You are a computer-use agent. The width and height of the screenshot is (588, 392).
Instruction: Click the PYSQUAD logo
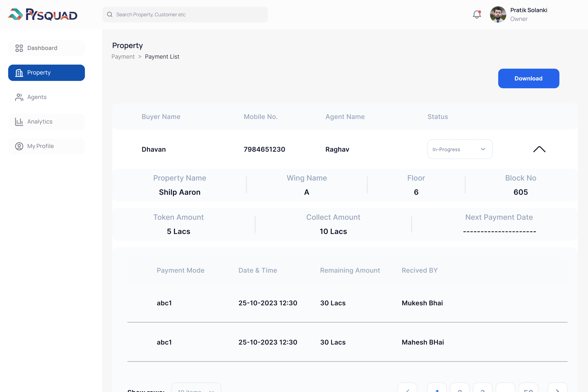pos(42,14)
